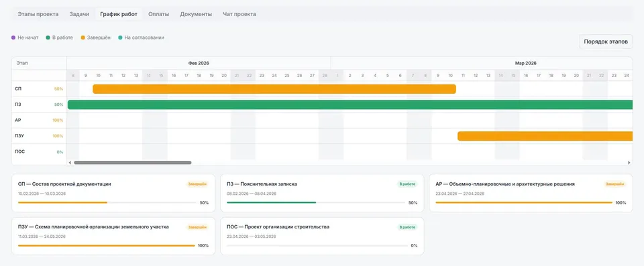Click the orange СП gantt bar
644x266 pixels.
pos(274,89)
